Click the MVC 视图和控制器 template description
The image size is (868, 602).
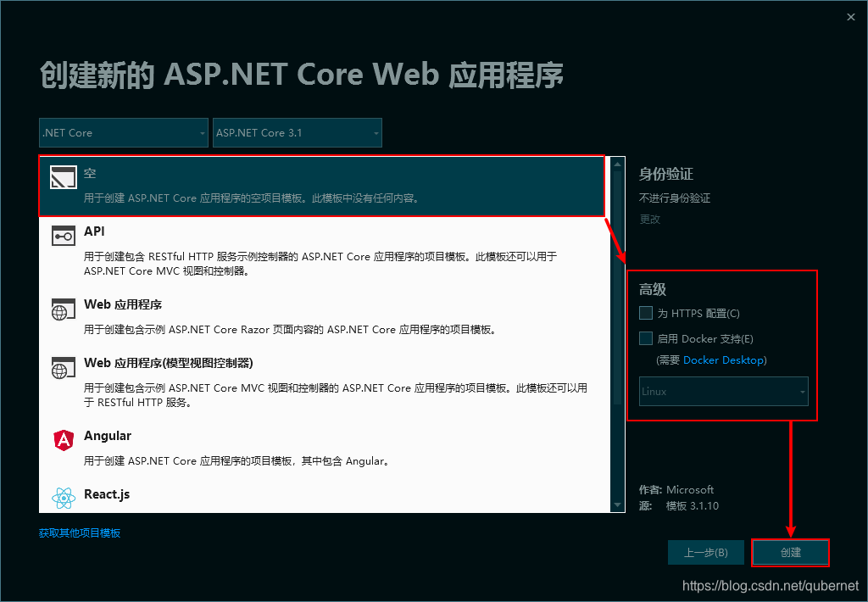click(335, 395)
